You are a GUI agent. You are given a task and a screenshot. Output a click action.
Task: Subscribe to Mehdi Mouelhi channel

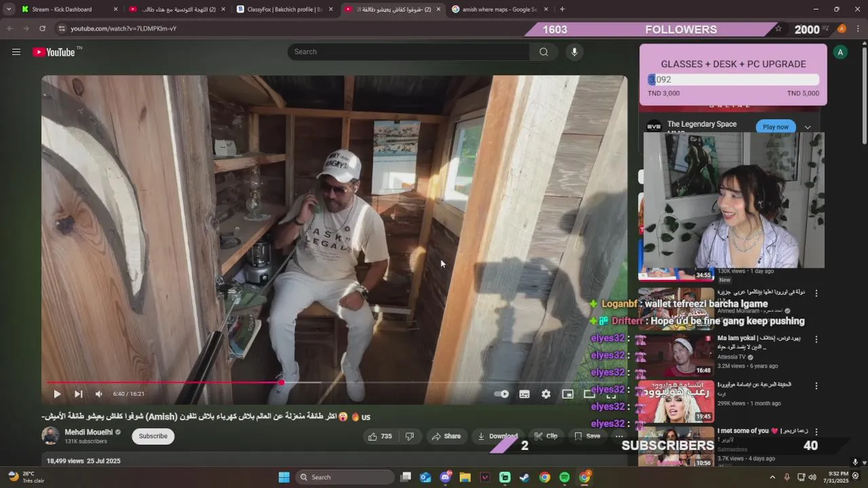pyautogui.click(x=153, y=436)
